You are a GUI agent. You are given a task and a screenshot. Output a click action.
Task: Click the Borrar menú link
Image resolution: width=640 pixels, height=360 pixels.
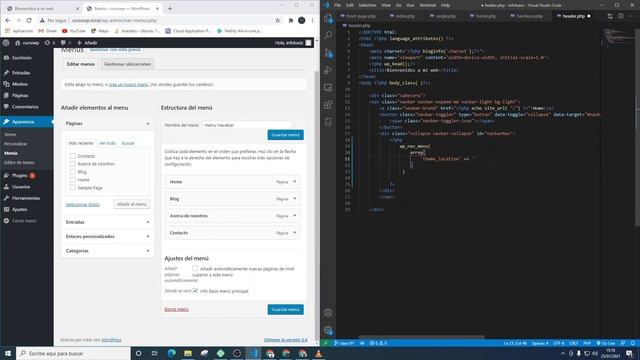(176, 309)
